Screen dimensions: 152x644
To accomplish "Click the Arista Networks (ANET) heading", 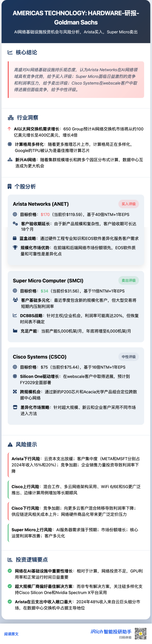I will pos(41,204).
